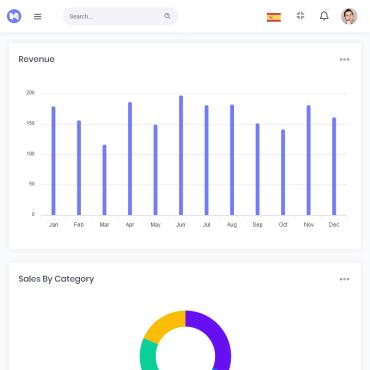Click the Sales By Category title
Screen dimensions: 370x370
56,279
